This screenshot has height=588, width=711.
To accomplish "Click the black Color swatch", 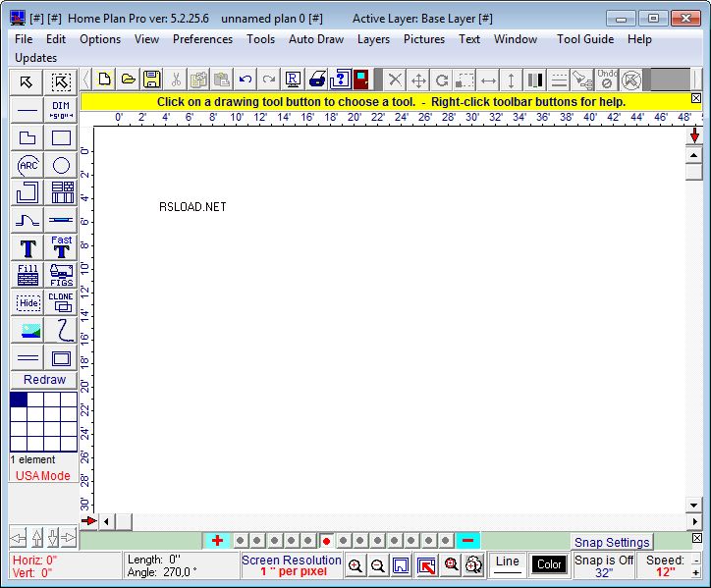I will [x=549, y=564].
